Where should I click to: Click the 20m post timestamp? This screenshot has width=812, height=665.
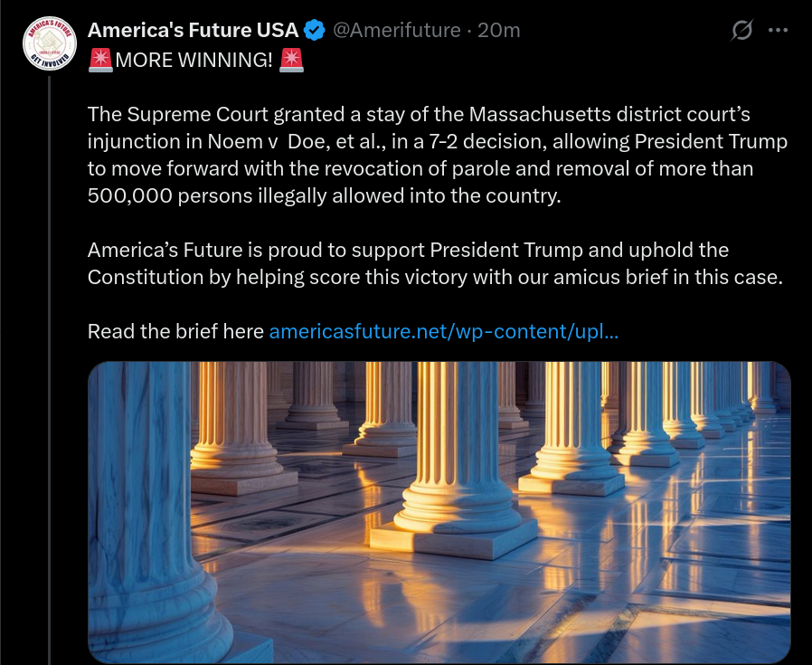click(499, 30)
